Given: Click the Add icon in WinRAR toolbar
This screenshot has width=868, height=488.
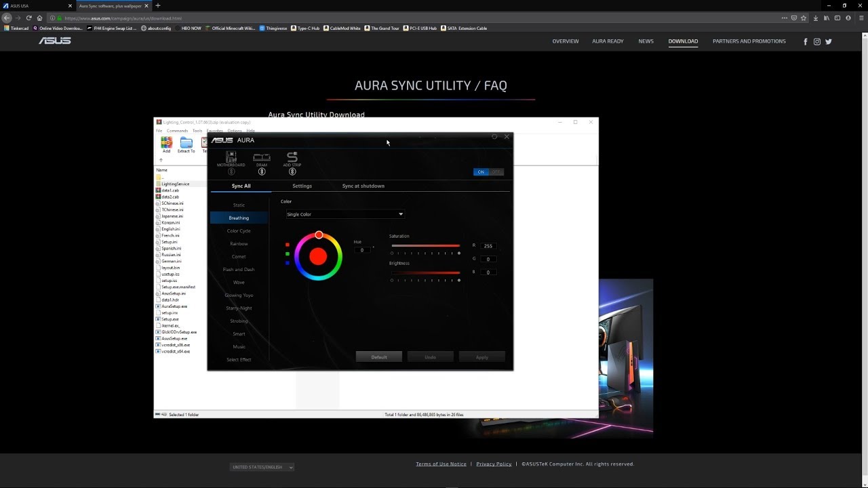Looking at the screenshot, I should 166,144.
